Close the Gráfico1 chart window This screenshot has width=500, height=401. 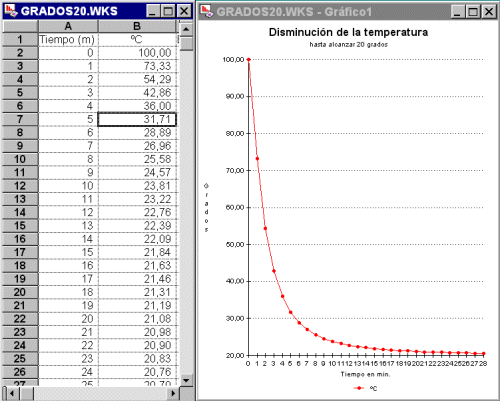pyautogui.click(x=489, y=12)
